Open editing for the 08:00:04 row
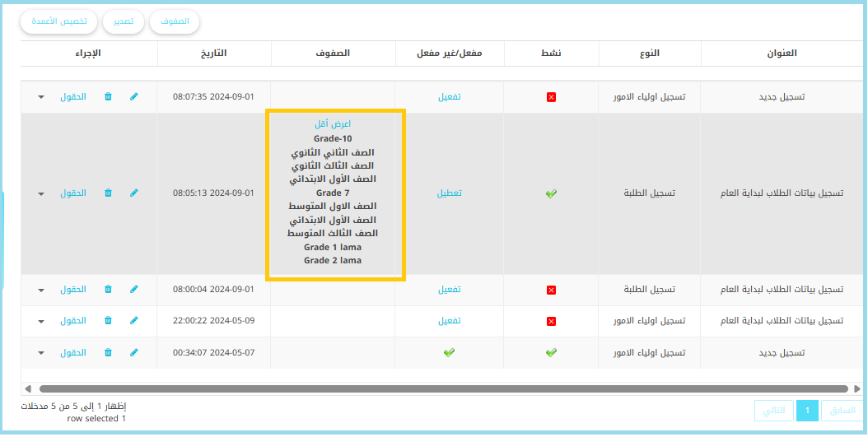Screen dimensions: 868x437 (x=134, y=290)
